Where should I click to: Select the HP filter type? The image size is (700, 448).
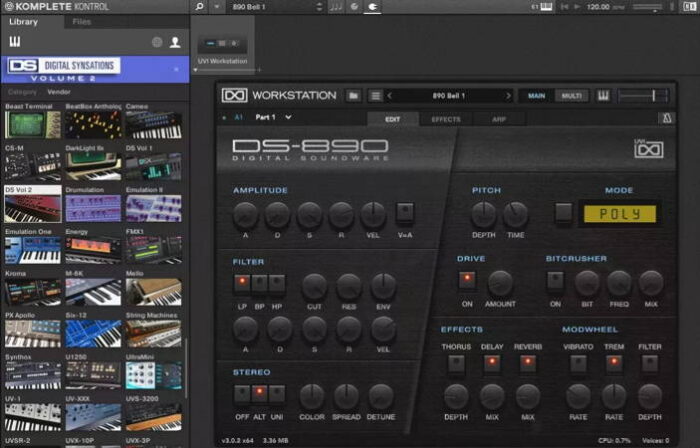pyautogui.click(x=277, y=283)
